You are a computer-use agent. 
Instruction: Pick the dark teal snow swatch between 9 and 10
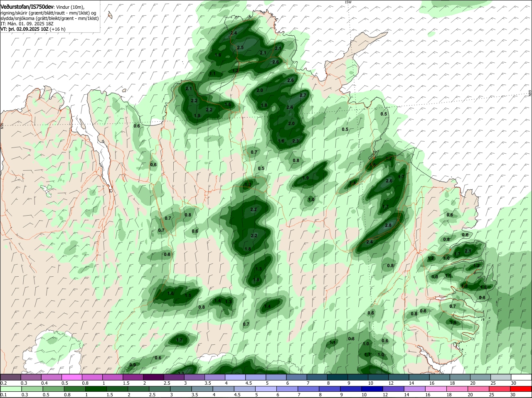click(x=357, y=377)
